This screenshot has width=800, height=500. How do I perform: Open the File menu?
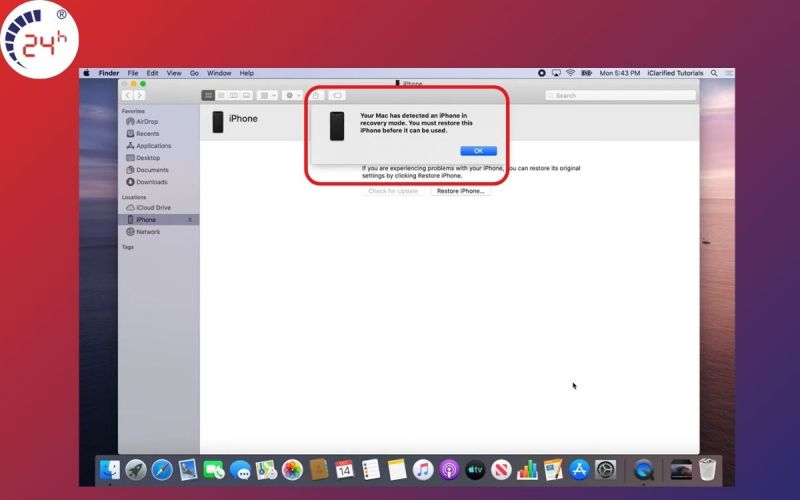133,73
